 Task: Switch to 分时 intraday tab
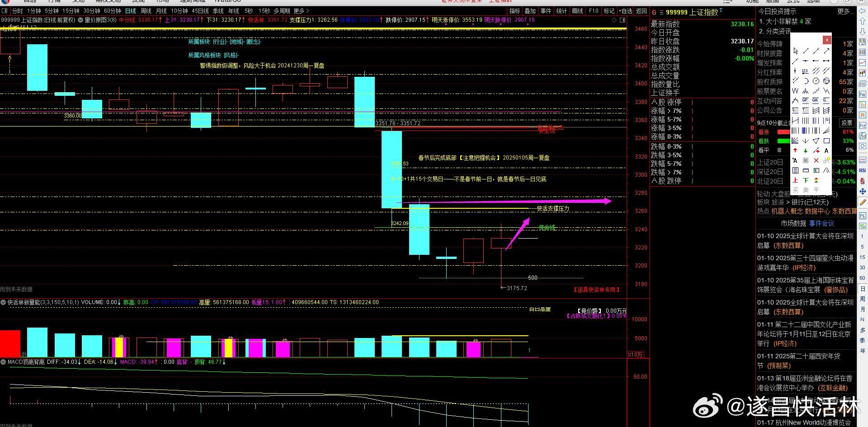(17, 11)
